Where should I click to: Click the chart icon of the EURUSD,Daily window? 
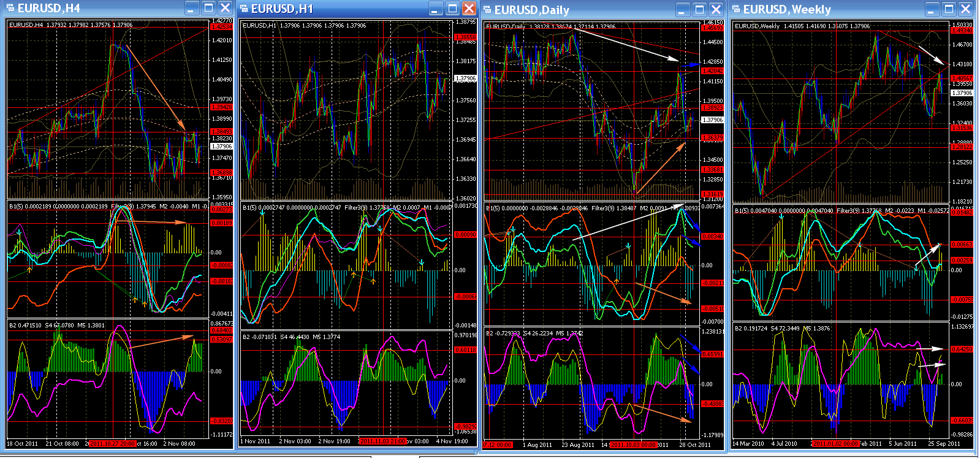click(488, 9)
